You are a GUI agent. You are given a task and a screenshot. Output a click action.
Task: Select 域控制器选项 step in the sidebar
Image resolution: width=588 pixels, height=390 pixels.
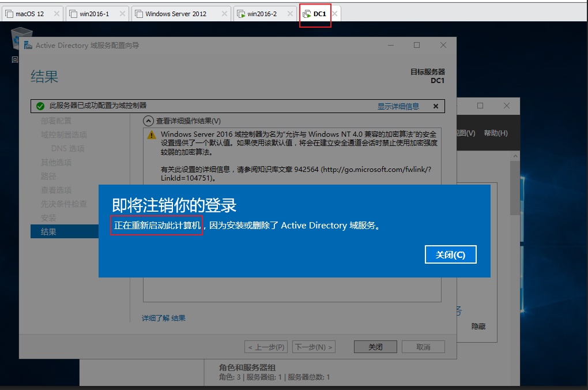click(x=64, y=135)
